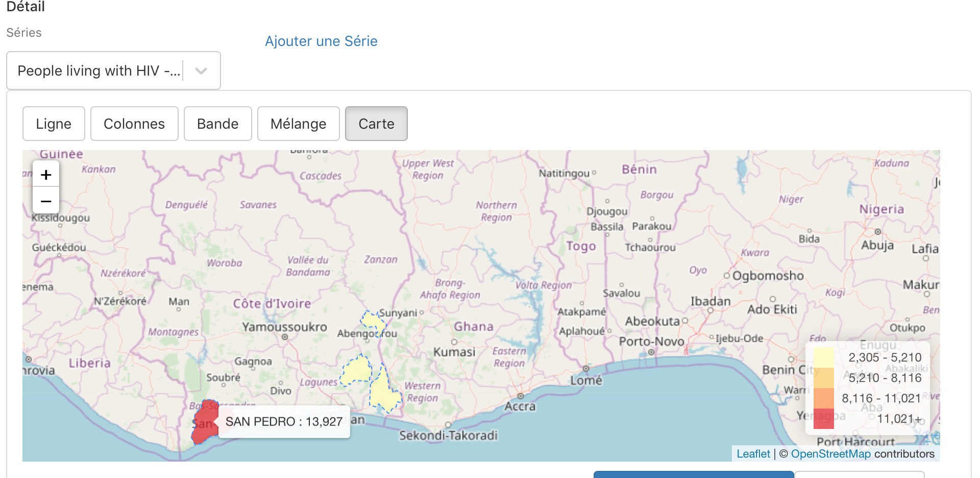This screenshot has height=478, width=980.
Task: Click the 5,210 - 8,116 legend swatch
Action: pos(823,378)
